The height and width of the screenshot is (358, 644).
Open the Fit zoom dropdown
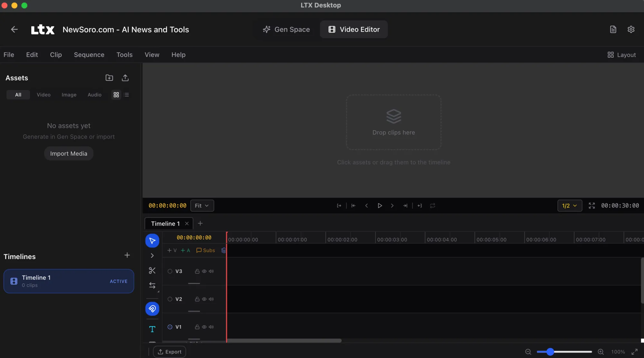tap(202, 205)
